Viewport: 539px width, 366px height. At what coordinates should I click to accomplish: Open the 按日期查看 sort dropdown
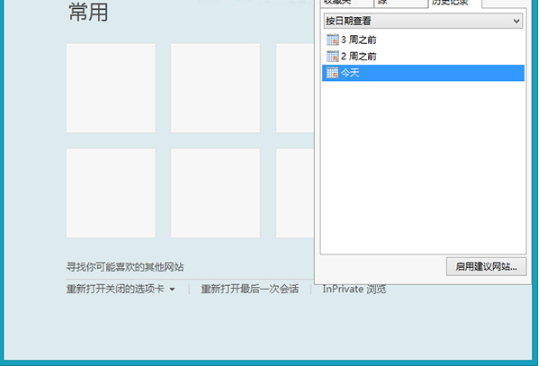[x=423, y=21]
